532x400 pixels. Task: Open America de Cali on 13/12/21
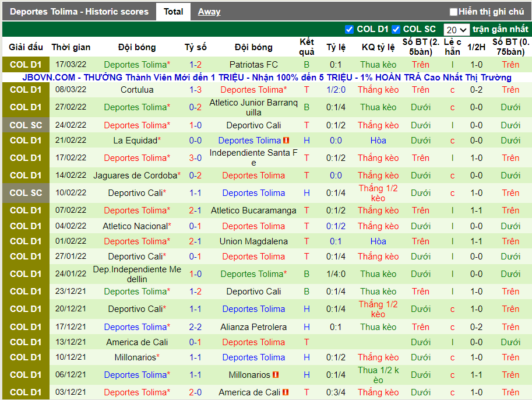click(137, 342)
